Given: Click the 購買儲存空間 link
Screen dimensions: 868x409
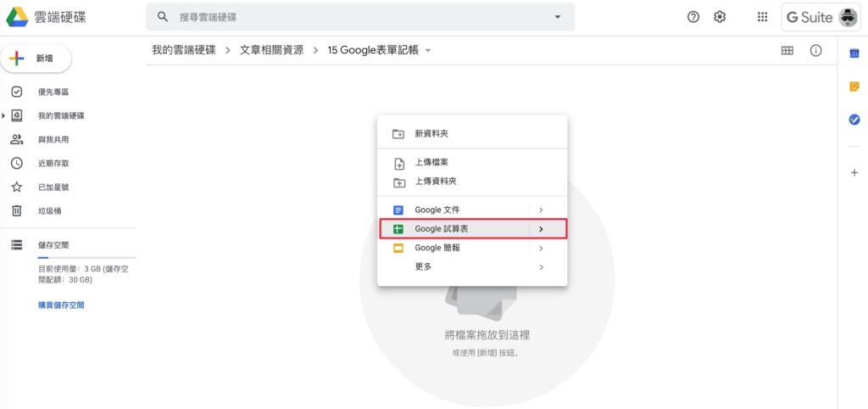Looking at the screenshot, I should click(x=61, y=305).
